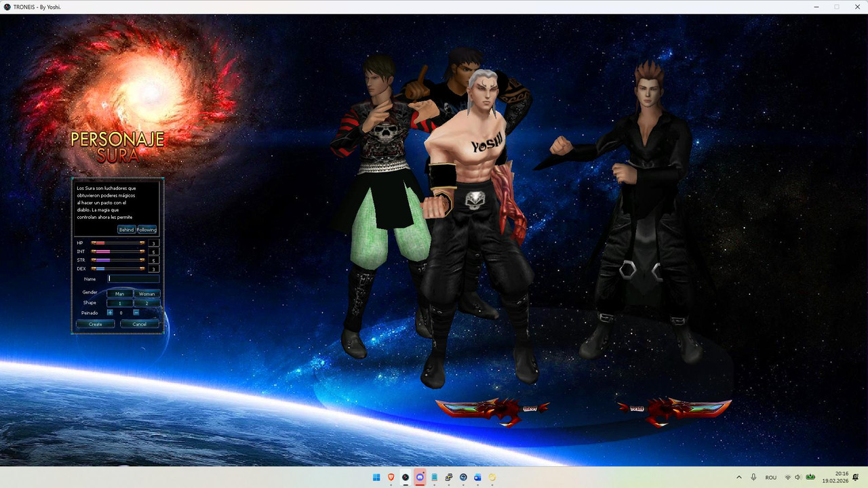Click the INT value box showing 5
This screenshot has width=868, height=488.
tap(154, 251)
